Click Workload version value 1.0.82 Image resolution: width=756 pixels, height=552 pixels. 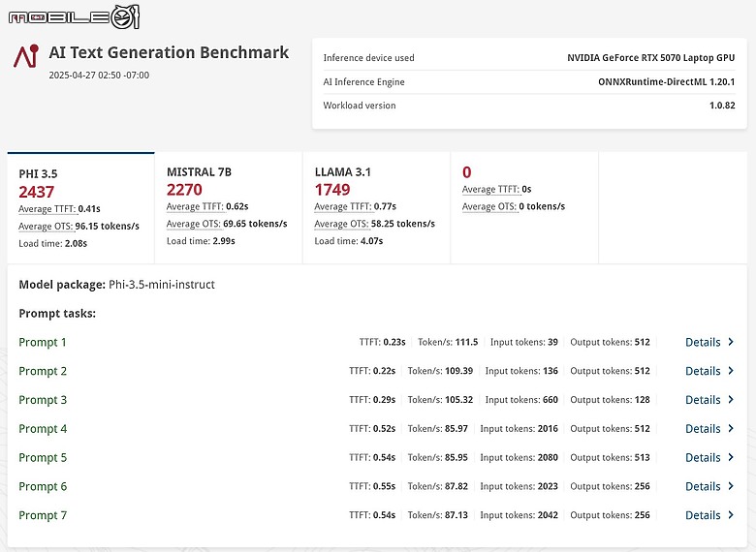[722, 106]
